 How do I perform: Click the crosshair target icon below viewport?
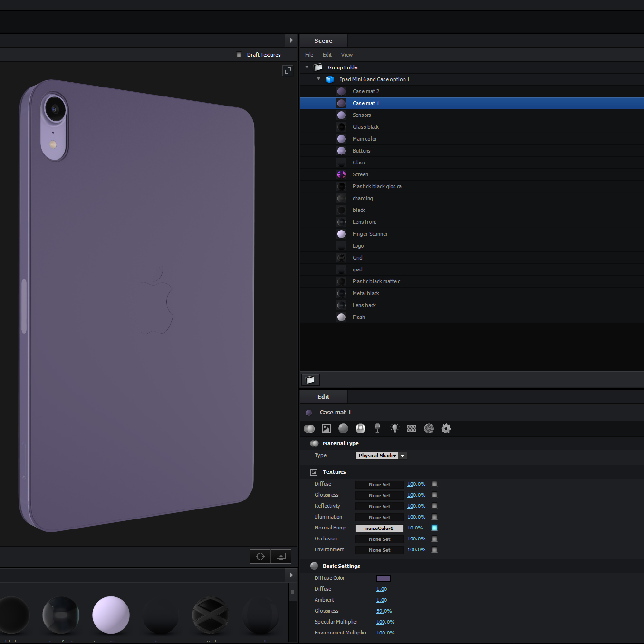click(260, 557)
